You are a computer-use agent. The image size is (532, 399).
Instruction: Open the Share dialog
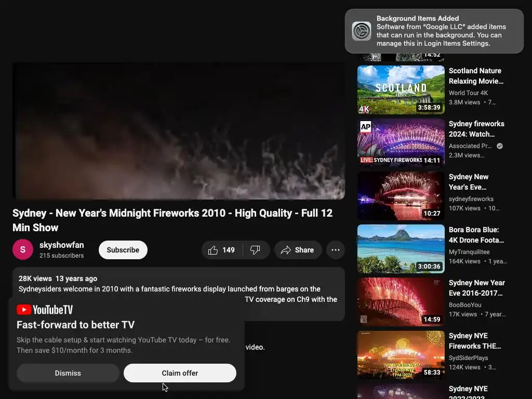tap(298, 250)
